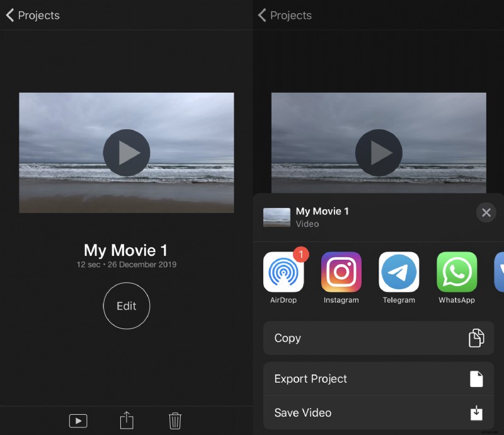504x435 pixels.
Task: Play the My Movie 1 preview
Action: pyautogui.click(x=126, y=153)
